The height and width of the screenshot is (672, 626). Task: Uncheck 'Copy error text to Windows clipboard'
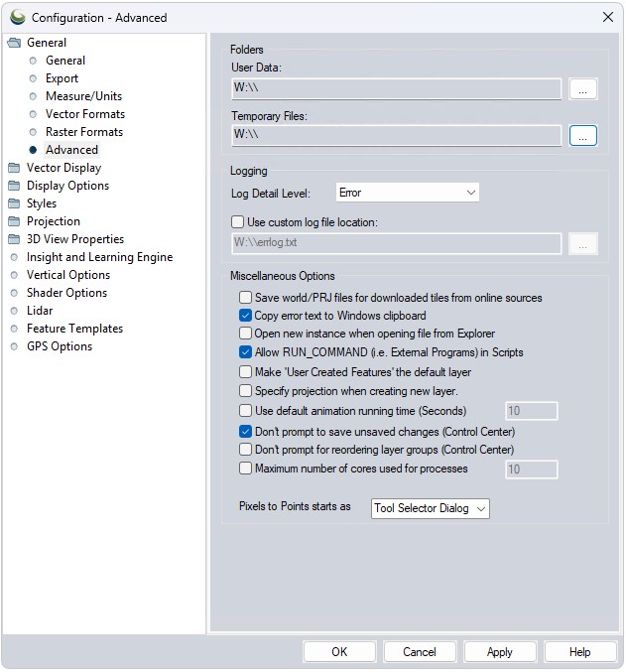tap(246, 316)
